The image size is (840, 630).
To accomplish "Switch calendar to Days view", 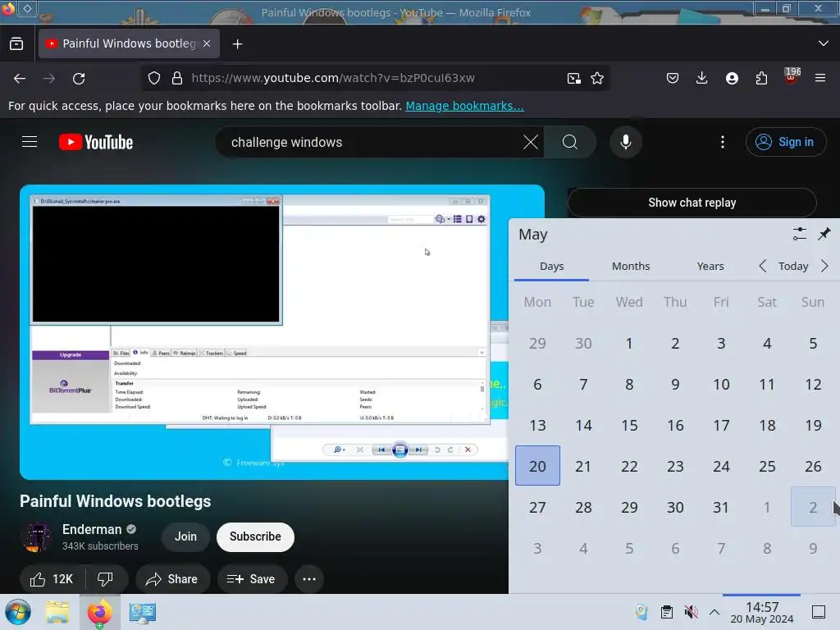I will [x=552, y=267].
